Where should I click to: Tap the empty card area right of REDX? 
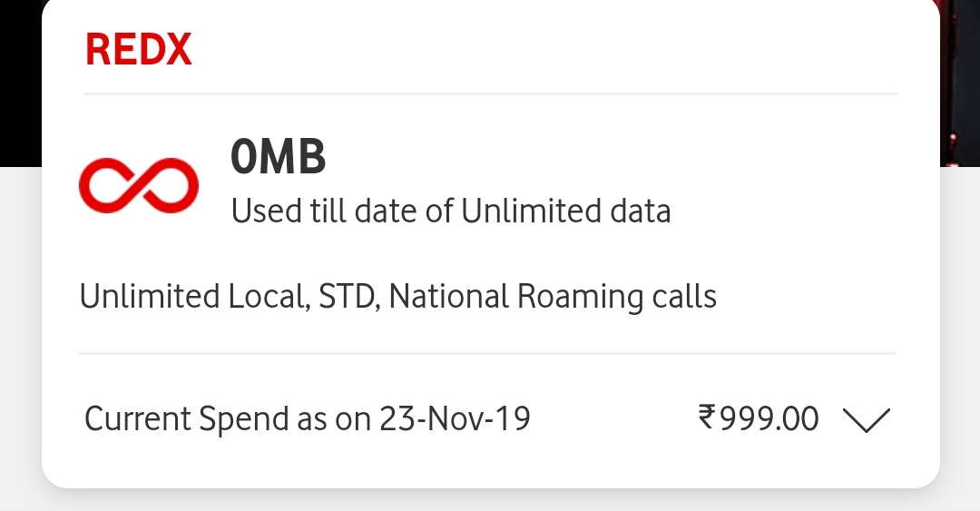(x=544, y=51)
